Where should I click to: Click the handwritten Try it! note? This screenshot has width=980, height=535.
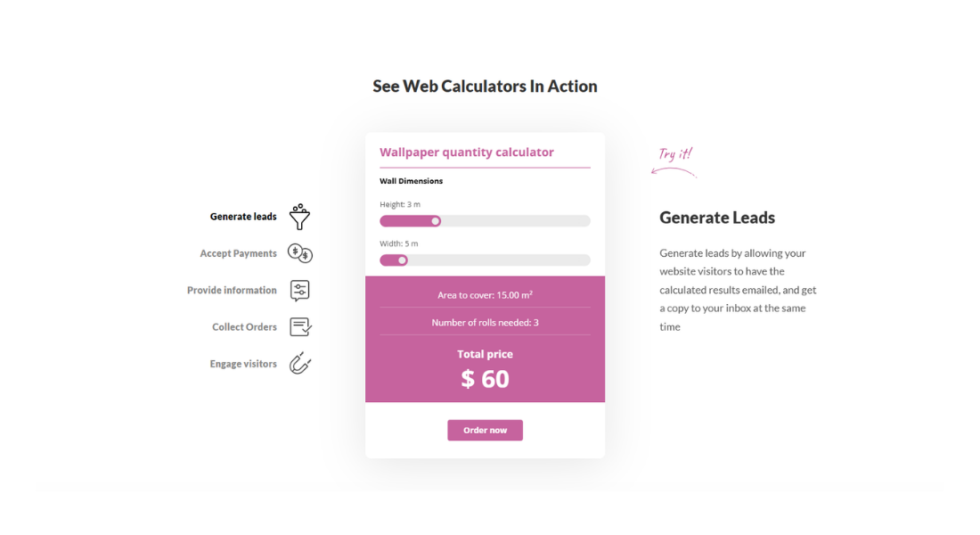click(x=675, y=154)
